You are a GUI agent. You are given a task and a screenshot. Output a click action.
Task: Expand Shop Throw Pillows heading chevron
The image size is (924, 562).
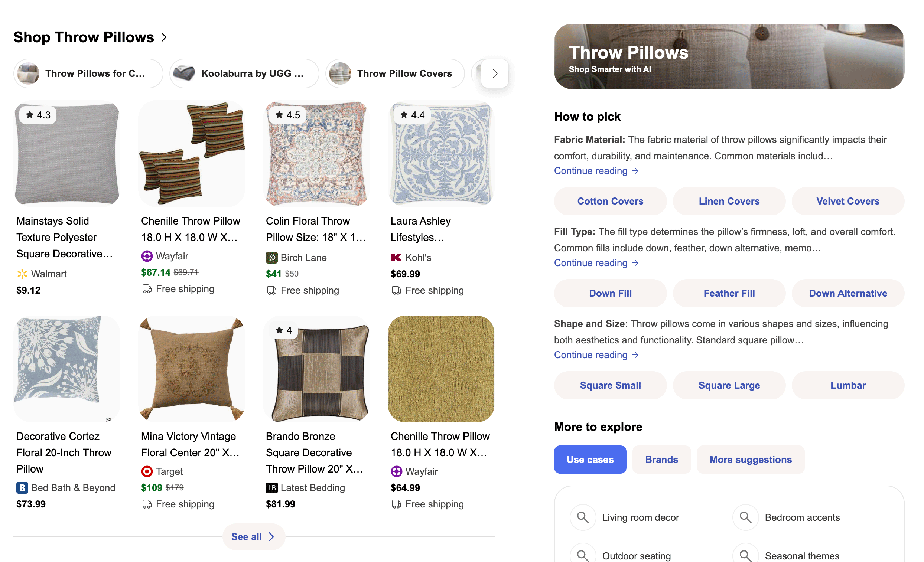[x=164, y=37]
